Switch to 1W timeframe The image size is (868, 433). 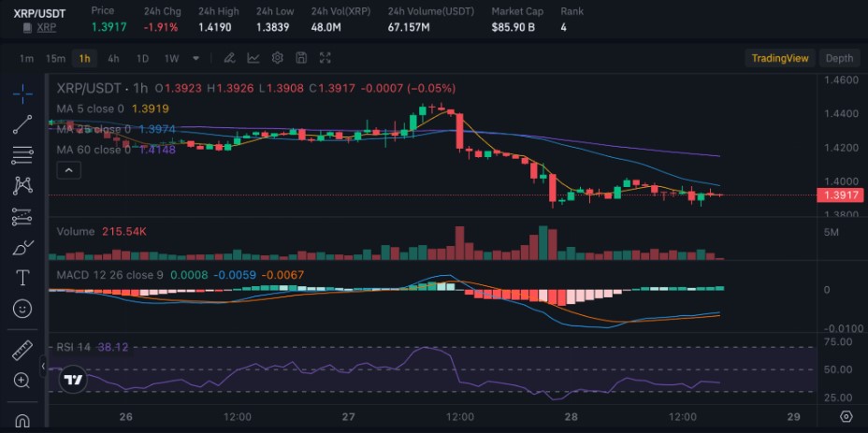tap(171, 58)
